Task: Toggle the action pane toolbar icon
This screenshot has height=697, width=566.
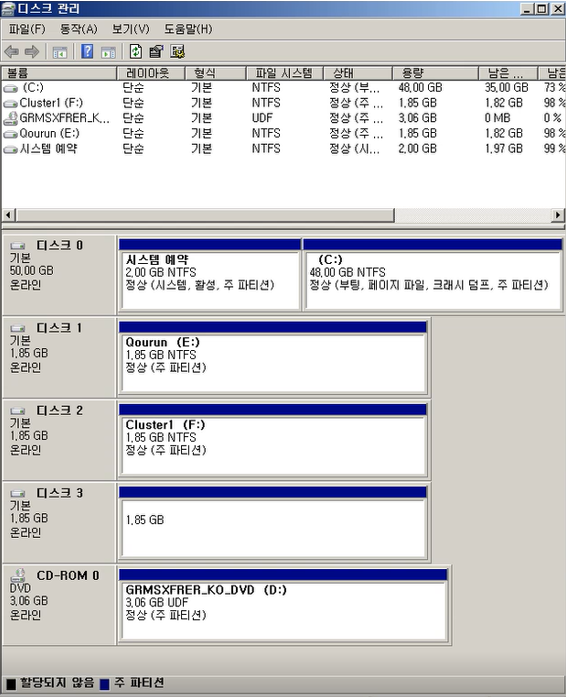Action: 108,52
